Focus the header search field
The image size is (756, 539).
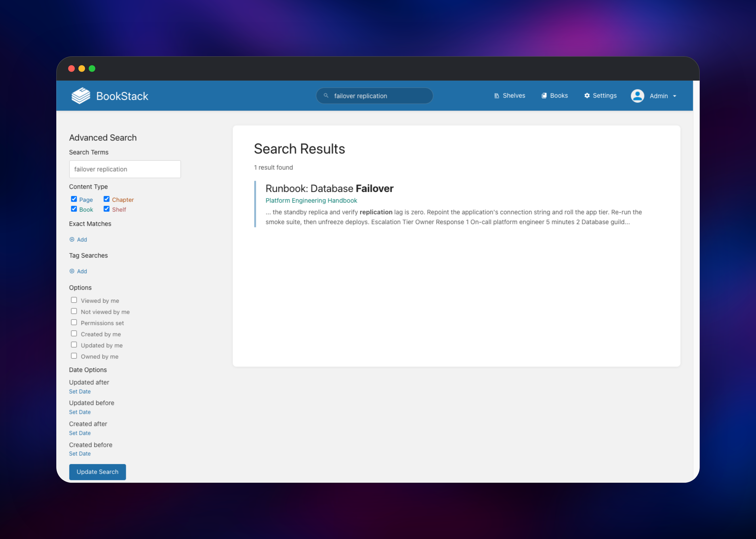pos(374,96)
